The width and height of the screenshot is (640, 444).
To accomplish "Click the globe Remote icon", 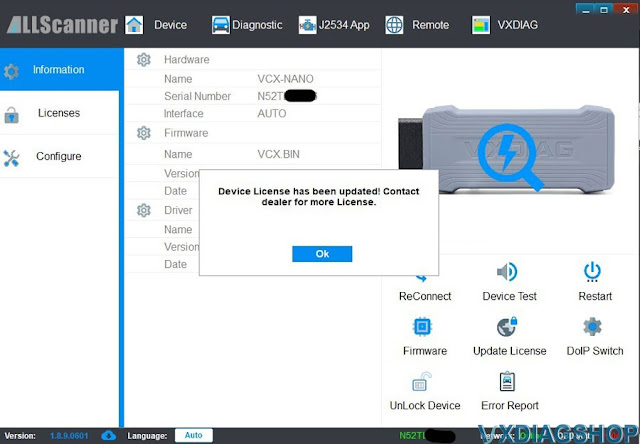I will tap(394, 25).
